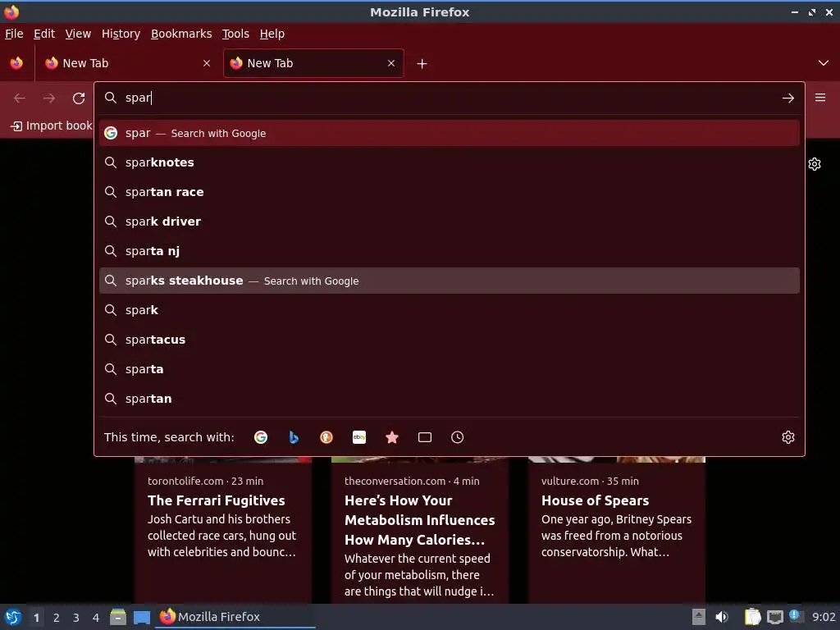This screenshot has width=840, height=630.
Task: Select the eBay one-off search icon
Action: tap(359, 437)
